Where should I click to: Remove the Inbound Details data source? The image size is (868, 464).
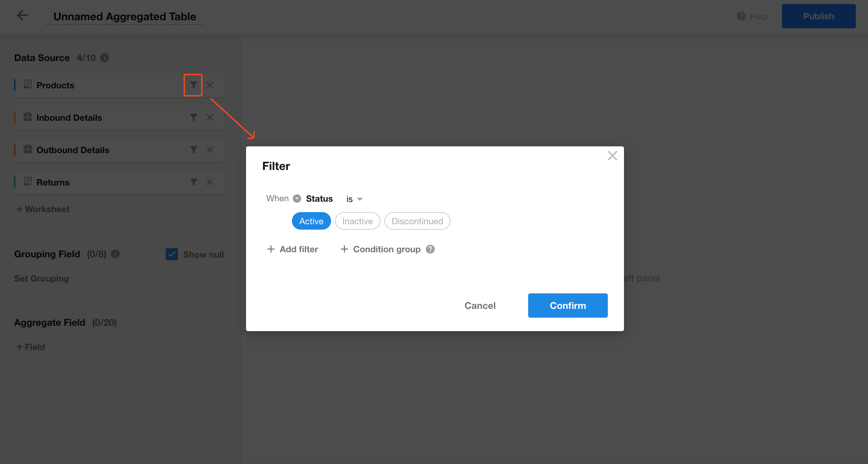click(x=210, y=117)
